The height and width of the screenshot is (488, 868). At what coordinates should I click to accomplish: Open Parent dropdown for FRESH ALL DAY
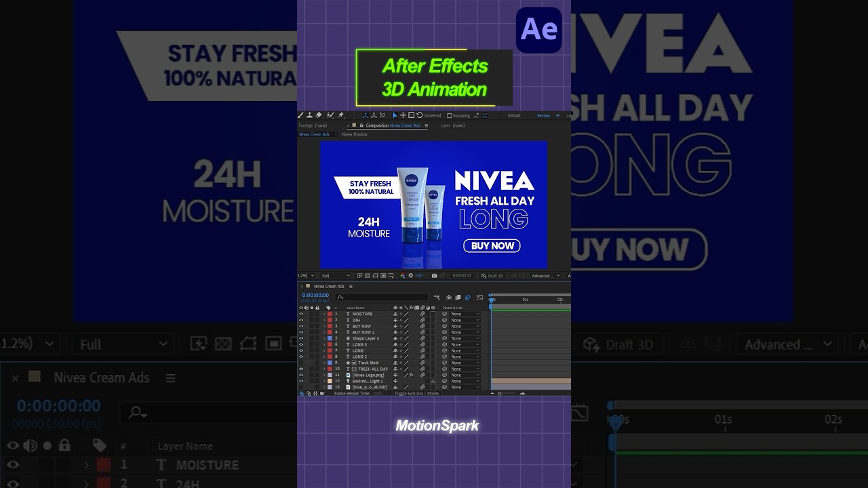coord(465,369)
